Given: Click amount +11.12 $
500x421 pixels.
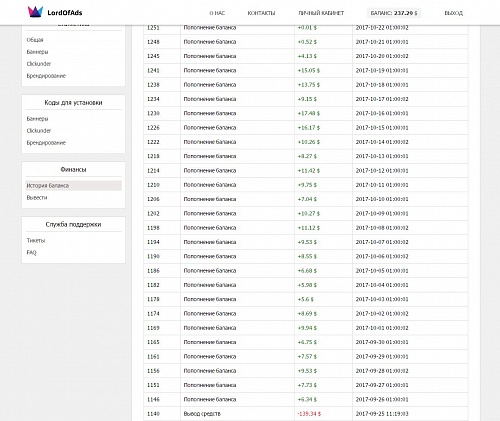Looking at the screenshot, I should coord(308,228).
